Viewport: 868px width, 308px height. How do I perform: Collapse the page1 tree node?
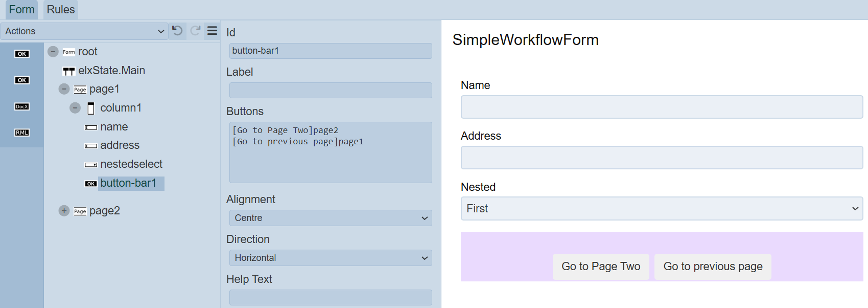point(64,89)
